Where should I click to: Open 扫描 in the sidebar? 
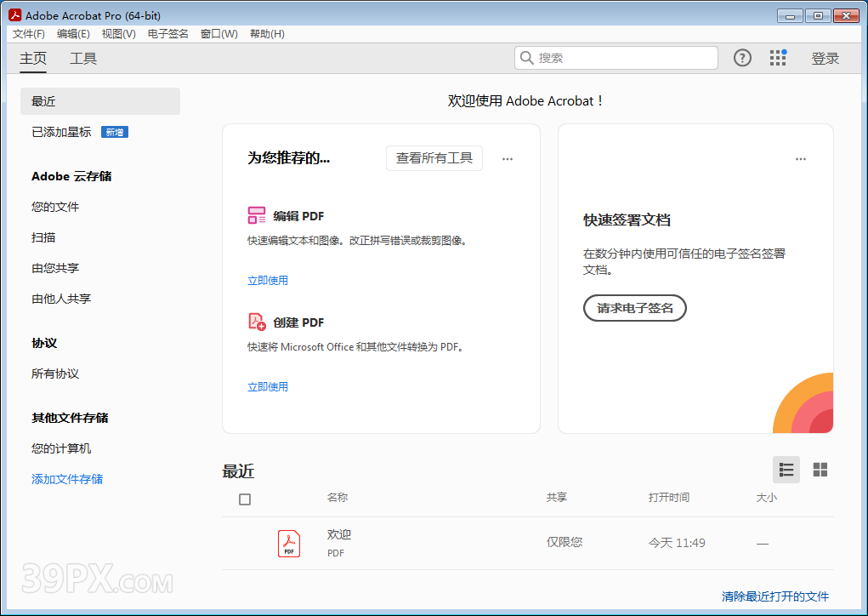click(x=43, y=237)
